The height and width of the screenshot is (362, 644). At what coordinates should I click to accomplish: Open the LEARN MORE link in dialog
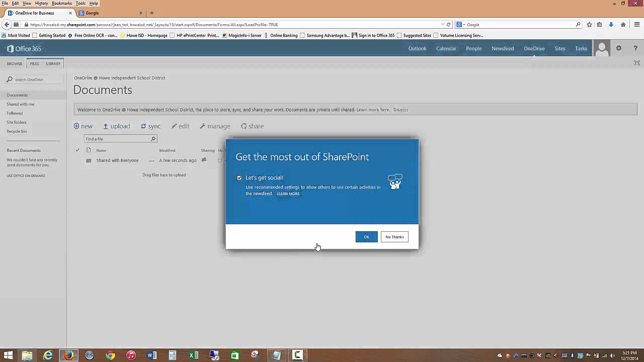tap(288, 194)
